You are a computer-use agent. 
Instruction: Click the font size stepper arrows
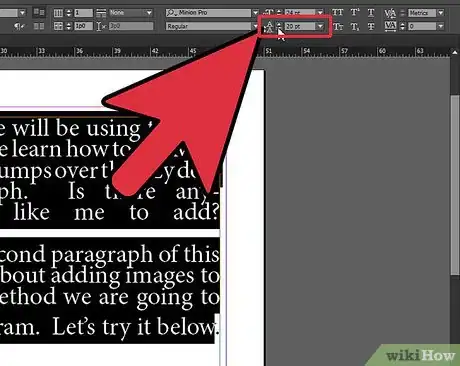[279, 13]
